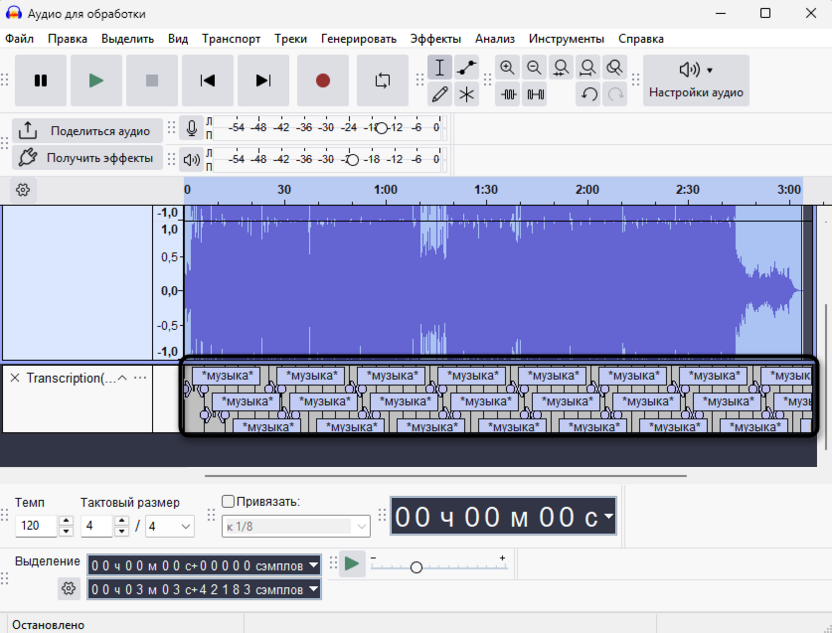This screenshot has height=633, width=832.
Task: Start playback with the green Play button
Action: (96, 81)
